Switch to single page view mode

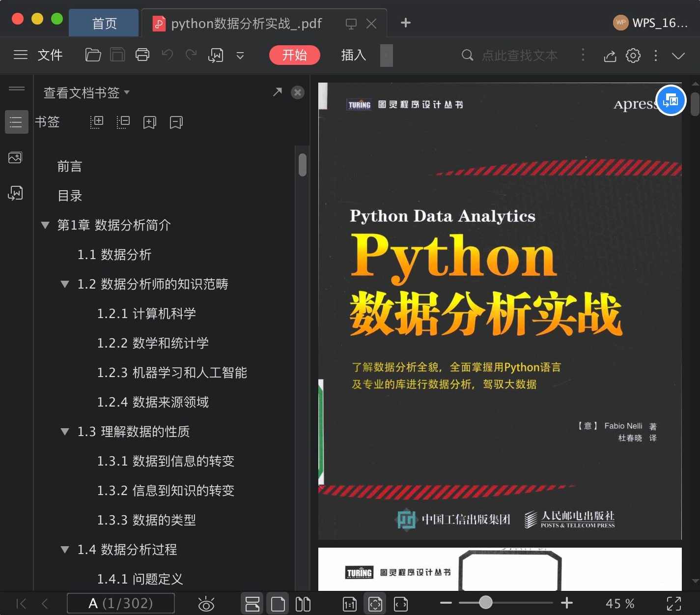[278, 603]
